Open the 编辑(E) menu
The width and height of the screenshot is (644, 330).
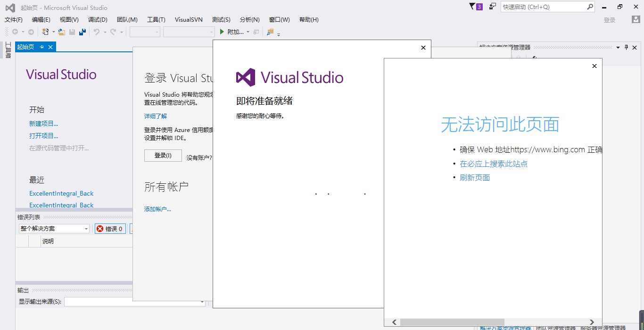[x=41, y=19]
